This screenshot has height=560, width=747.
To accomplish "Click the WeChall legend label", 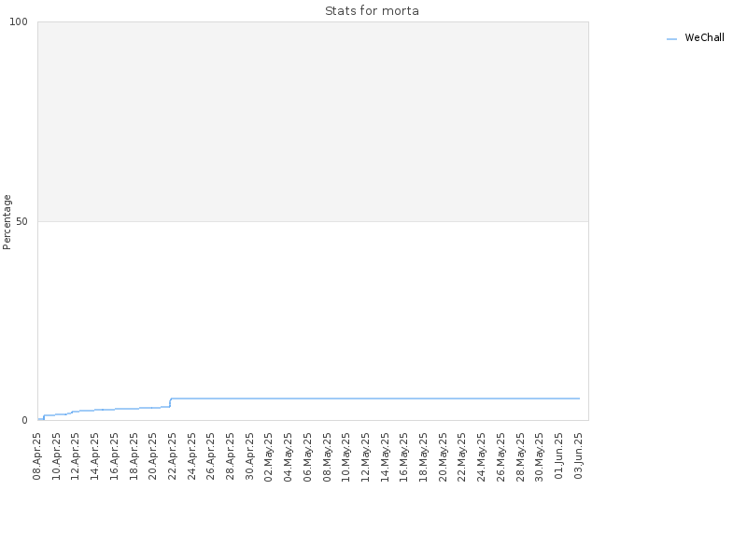I will point(704,37).
